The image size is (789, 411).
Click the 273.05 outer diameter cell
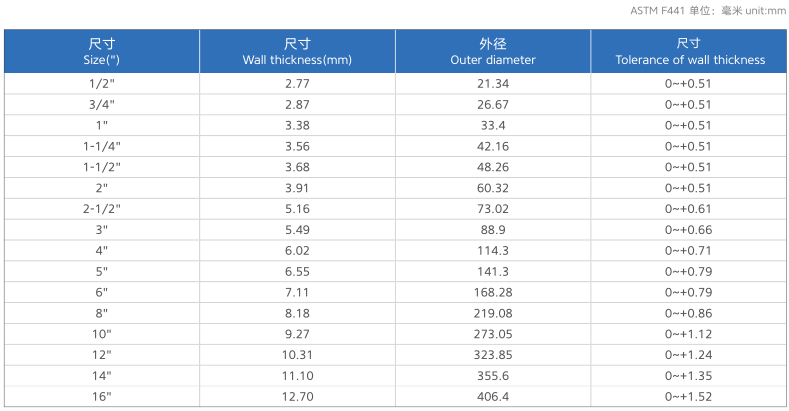[493, 334]
